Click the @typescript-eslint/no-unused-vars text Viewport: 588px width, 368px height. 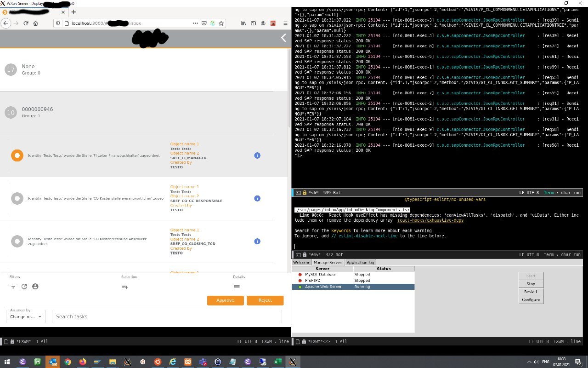(445, 200)
